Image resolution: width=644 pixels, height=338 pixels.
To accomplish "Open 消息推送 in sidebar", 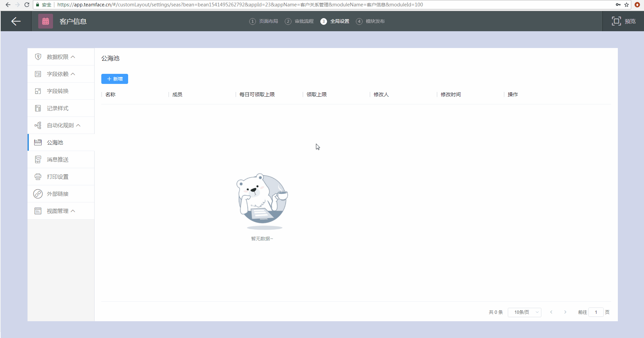I will [x=61, y=159].
